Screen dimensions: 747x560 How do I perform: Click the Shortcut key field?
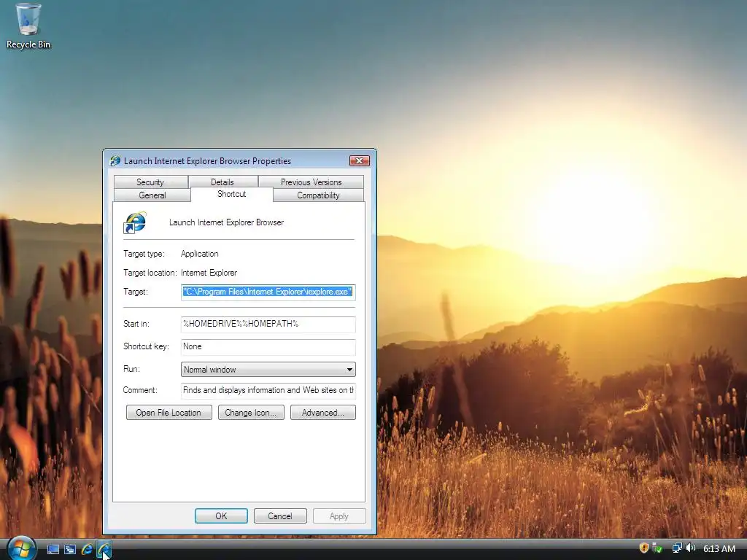tap(268, 346)
